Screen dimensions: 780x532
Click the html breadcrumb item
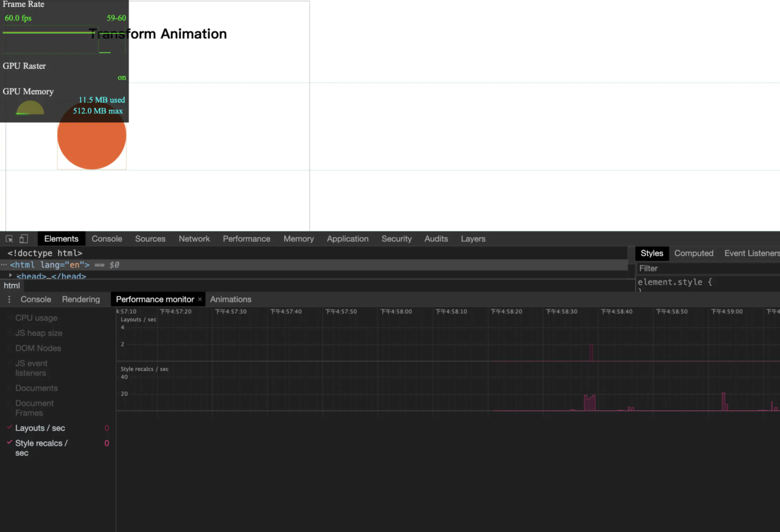(12, 286)
